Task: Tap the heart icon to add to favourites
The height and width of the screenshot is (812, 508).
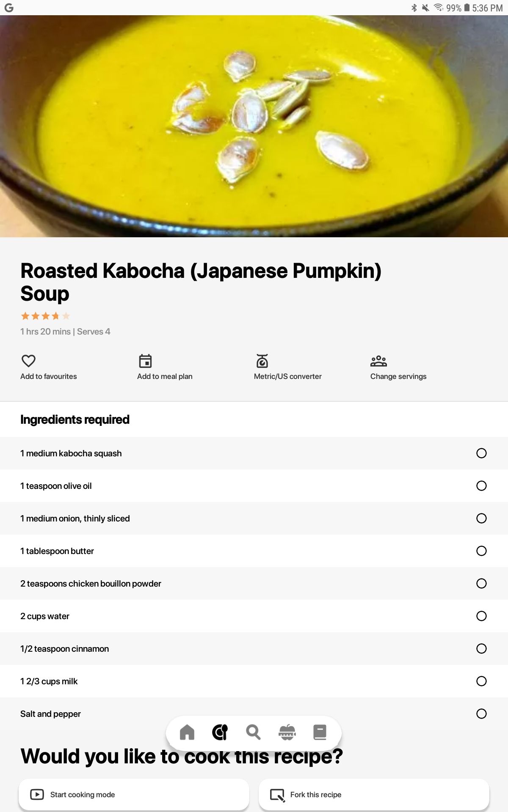Action: coord(28,361)
